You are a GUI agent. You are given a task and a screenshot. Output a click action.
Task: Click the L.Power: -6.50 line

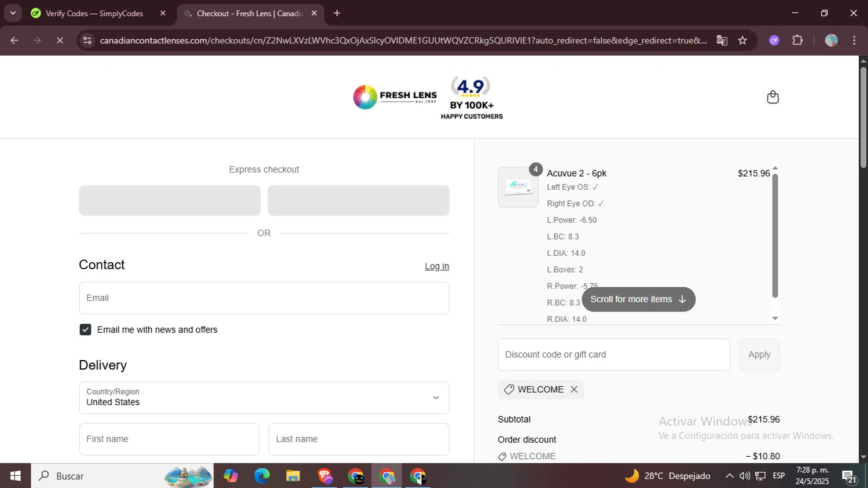coord(572,220)
